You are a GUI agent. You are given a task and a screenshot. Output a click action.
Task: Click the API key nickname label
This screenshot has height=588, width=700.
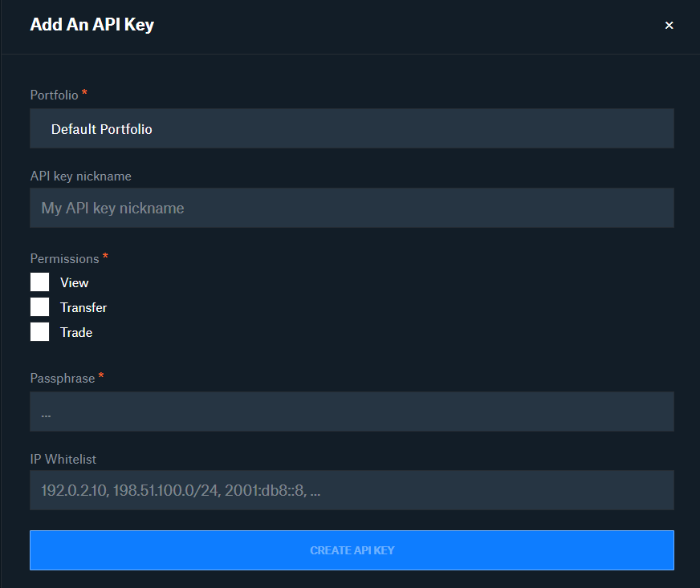[81, 176]
